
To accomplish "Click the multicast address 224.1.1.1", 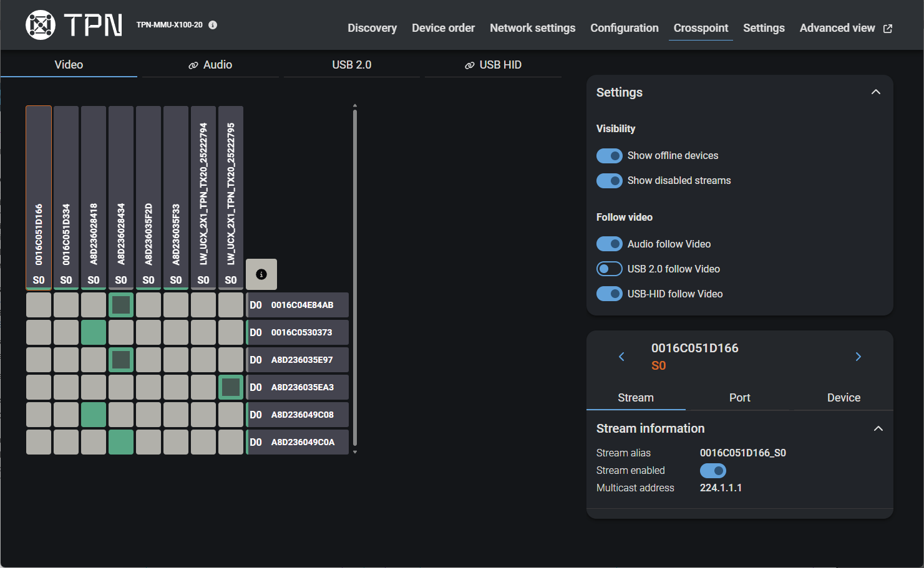I will [721, 488].
